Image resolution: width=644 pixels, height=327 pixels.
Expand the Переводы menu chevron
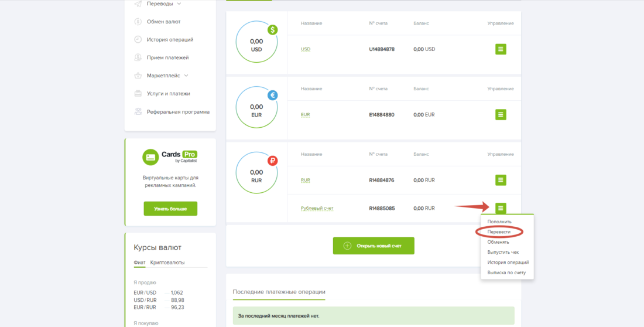click(179, 4)
